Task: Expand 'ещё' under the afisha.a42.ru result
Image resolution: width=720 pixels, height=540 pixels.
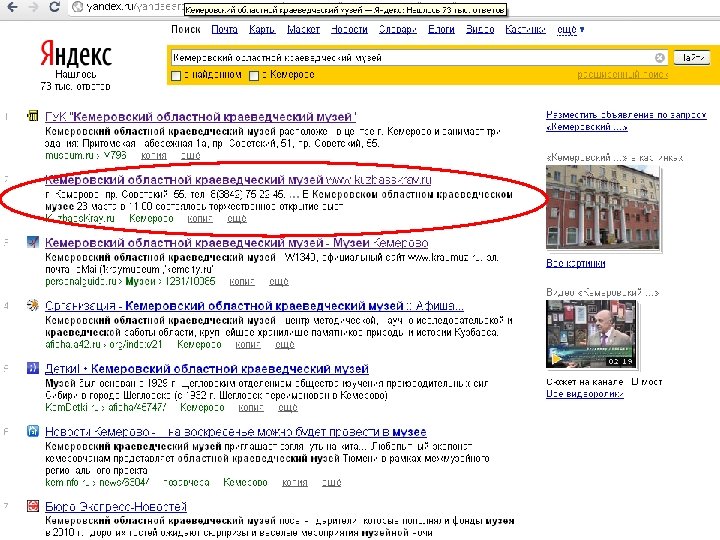Action: coord(285,344)
